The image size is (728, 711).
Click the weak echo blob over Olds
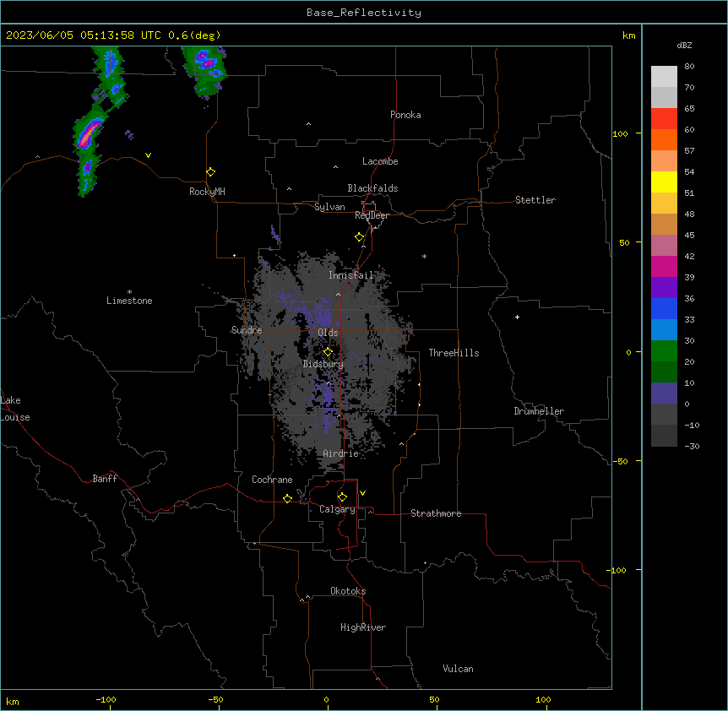[x=323, y=316]
